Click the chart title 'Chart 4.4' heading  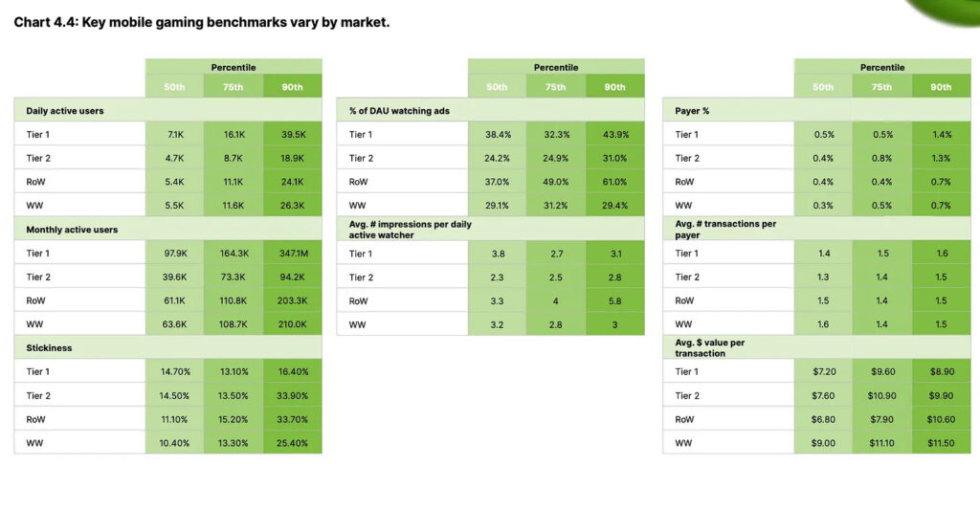tap(201, 22)
